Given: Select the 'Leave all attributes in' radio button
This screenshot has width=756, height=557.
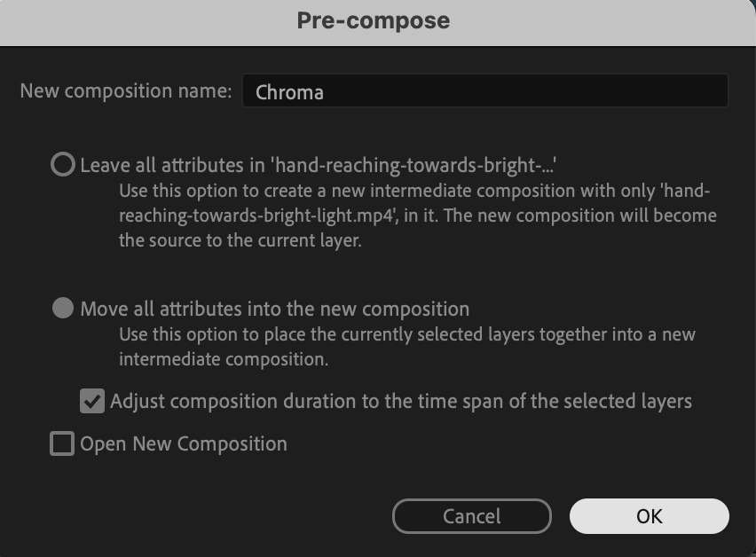Looking at the screenshot, I should pos(63,165).
